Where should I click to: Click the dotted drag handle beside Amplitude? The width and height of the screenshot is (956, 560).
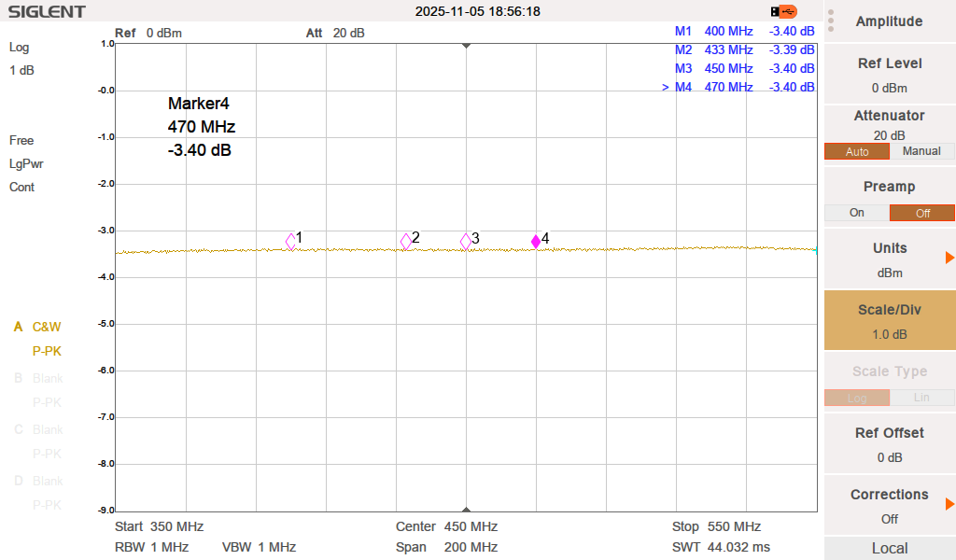point(831,21)
